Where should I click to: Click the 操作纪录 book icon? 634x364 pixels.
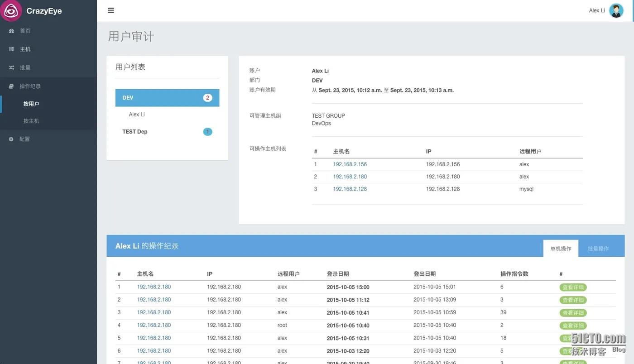click(x=12, y=86)
